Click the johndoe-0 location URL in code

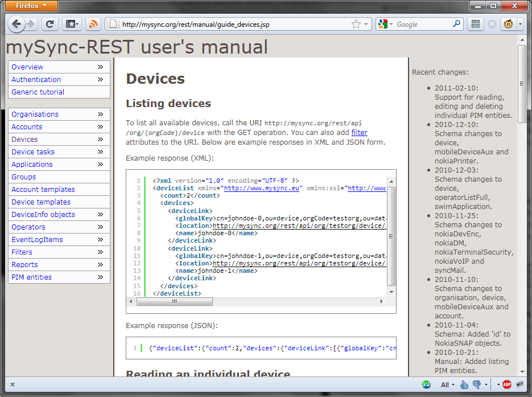coord(299,226)
